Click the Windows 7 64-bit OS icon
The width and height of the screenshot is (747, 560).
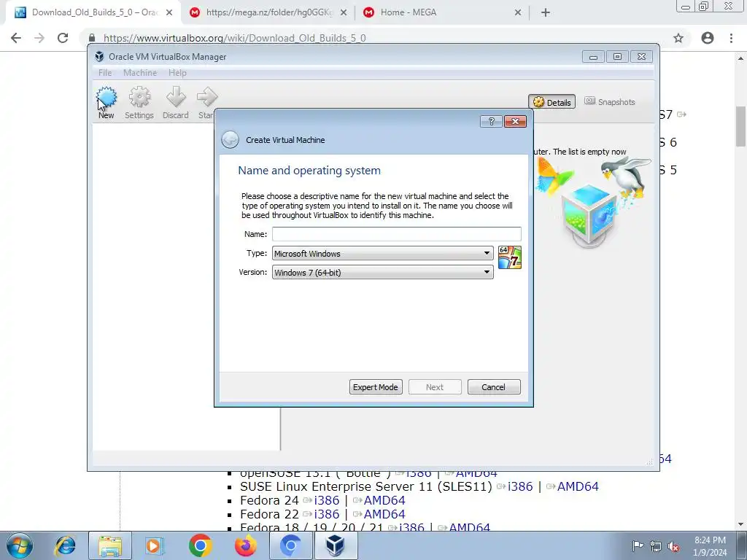[x=510, y=257]
